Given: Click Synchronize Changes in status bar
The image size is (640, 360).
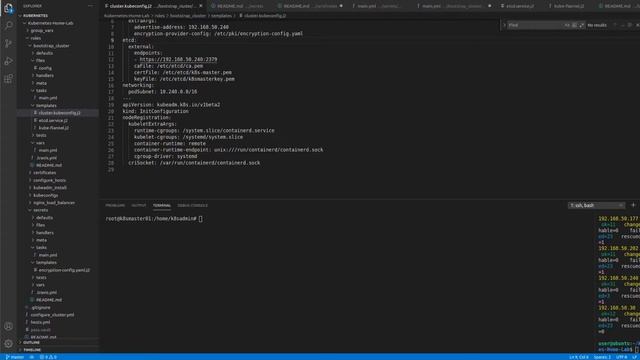Looking at the screenshot, I should tap(31, 357).
